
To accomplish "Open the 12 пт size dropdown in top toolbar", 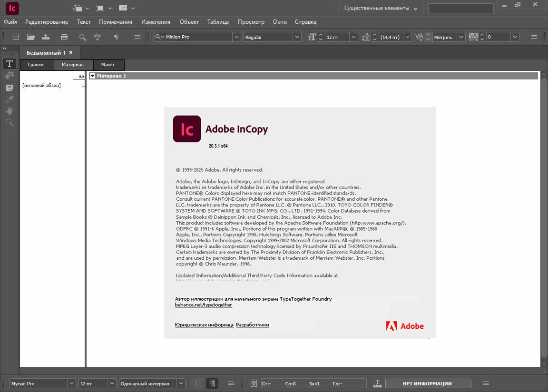I will click(x=354, y=37).
